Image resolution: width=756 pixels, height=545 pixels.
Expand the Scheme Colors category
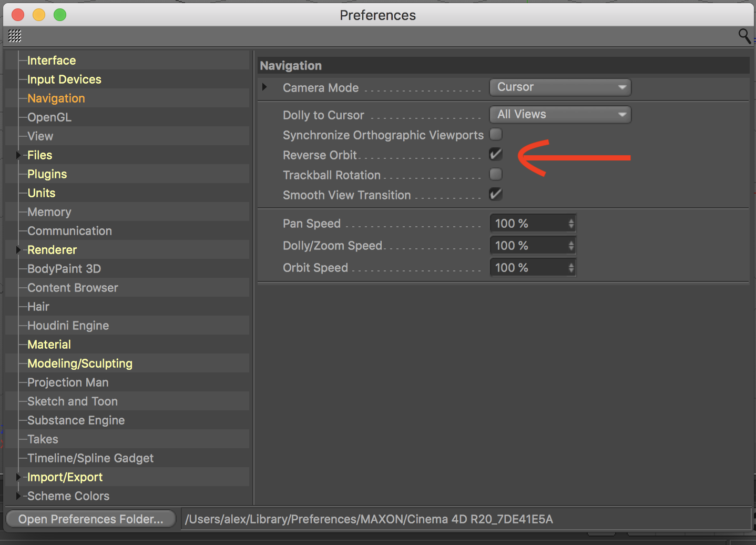click(x=18, y=496)
